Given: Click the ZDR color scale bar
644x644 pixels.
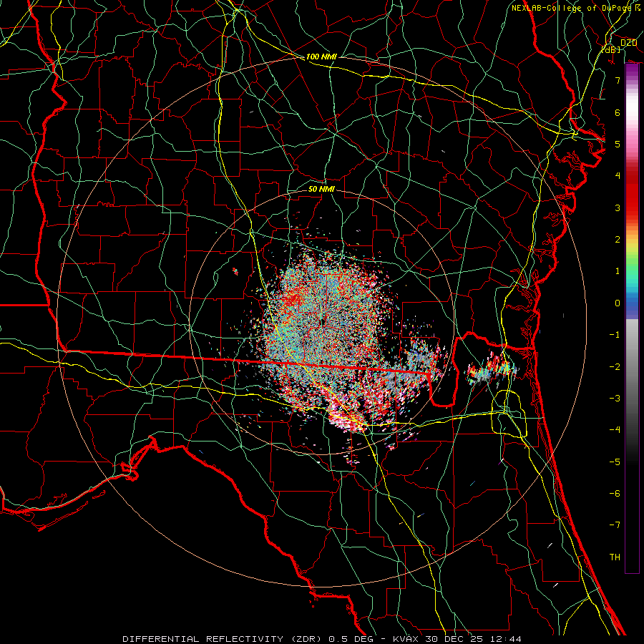Looking at the screenshot, I should 632,318.
